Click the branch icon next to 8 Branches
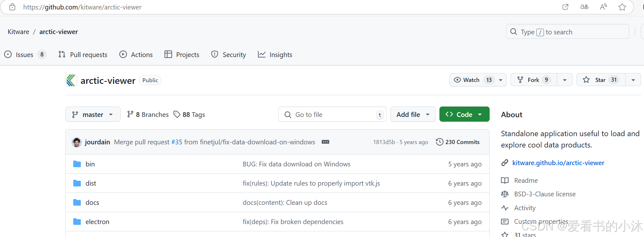 (130, 114)
